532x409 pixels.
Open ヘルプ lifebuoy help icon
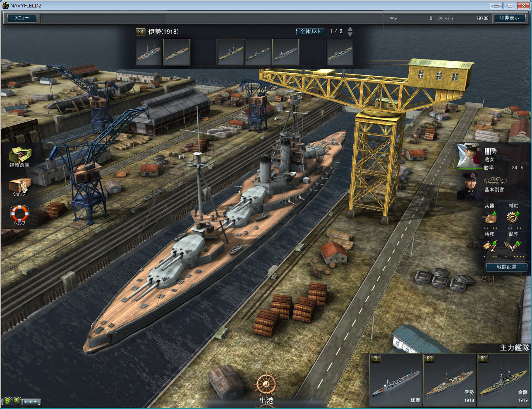(19, 214)
